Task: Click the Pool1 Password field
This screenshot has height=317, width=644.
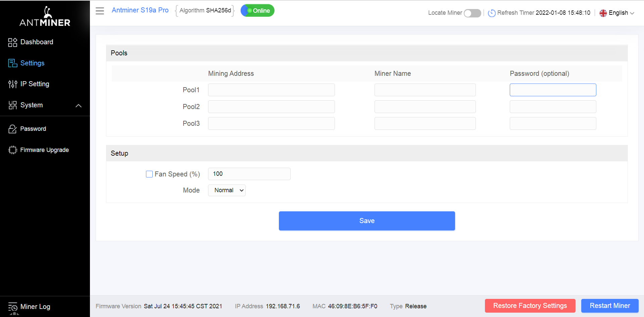Action: 553,90
